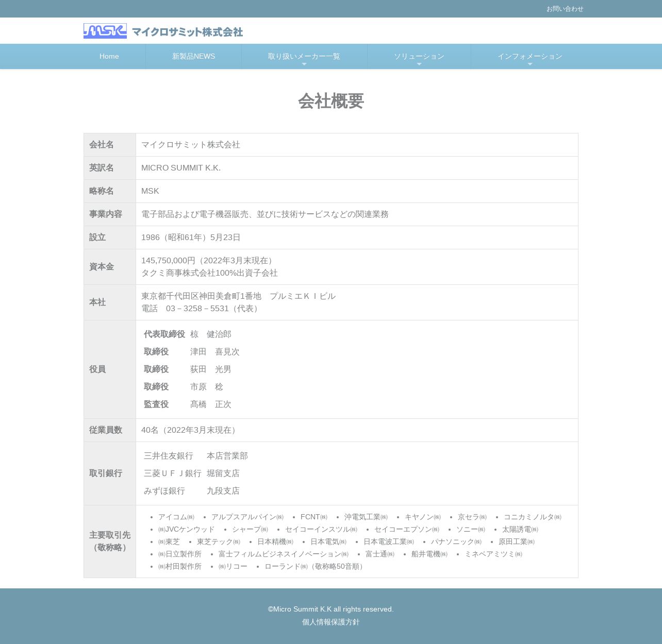
Task: Open the 個人情報保護方針 footer link
Action: 331,622
